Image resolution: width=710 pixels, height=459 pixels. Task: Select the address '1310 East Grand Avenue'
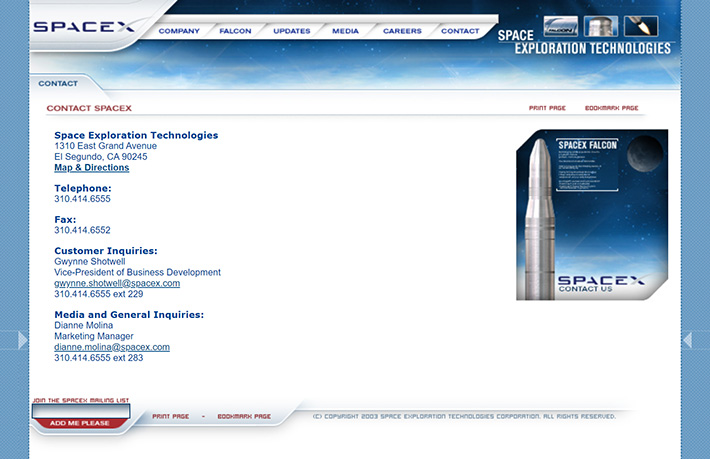pyautogui.click(x=106, y=146)
